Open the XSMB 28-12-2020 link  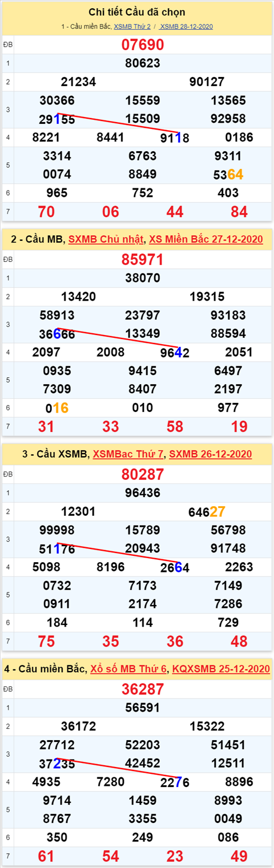186,27
